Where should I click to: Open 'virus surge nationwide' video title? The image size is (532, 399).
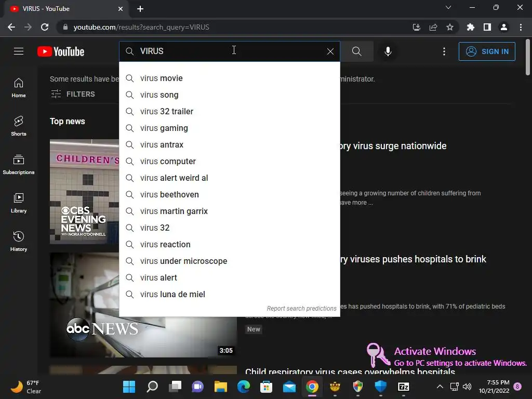[x=393, y=146]
